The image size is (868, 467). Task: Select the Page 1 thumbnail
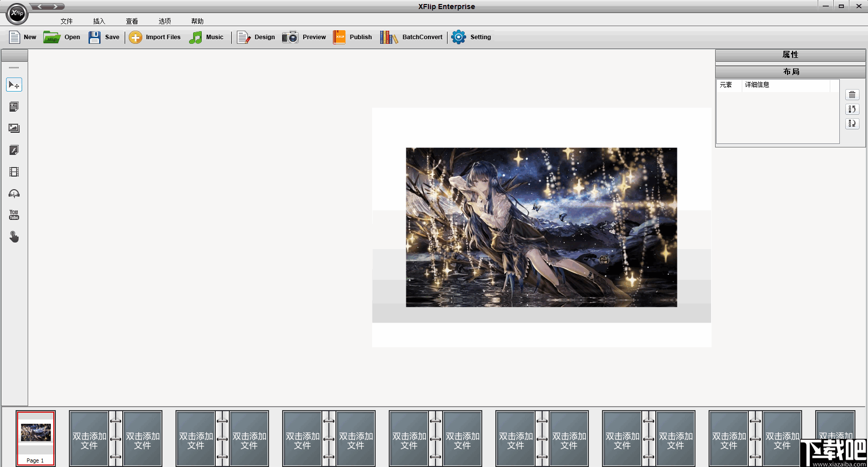36,438
